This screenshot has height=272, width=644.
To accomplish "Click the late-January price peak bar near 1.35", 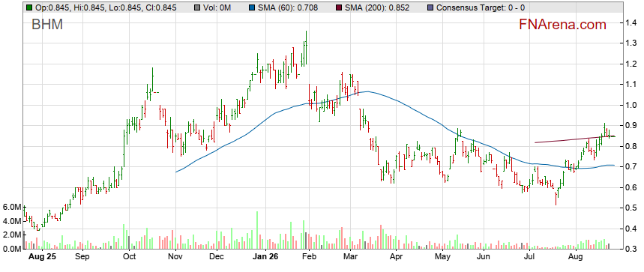I will coord(306,47).
